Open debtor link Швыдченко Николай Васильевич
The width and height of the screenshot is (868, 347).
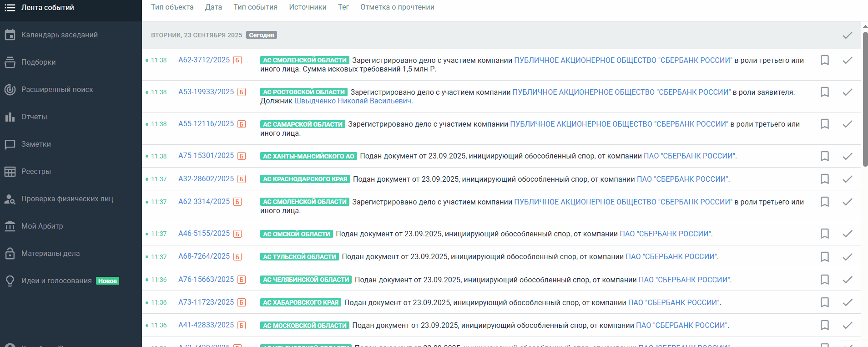tap(353, 101)
